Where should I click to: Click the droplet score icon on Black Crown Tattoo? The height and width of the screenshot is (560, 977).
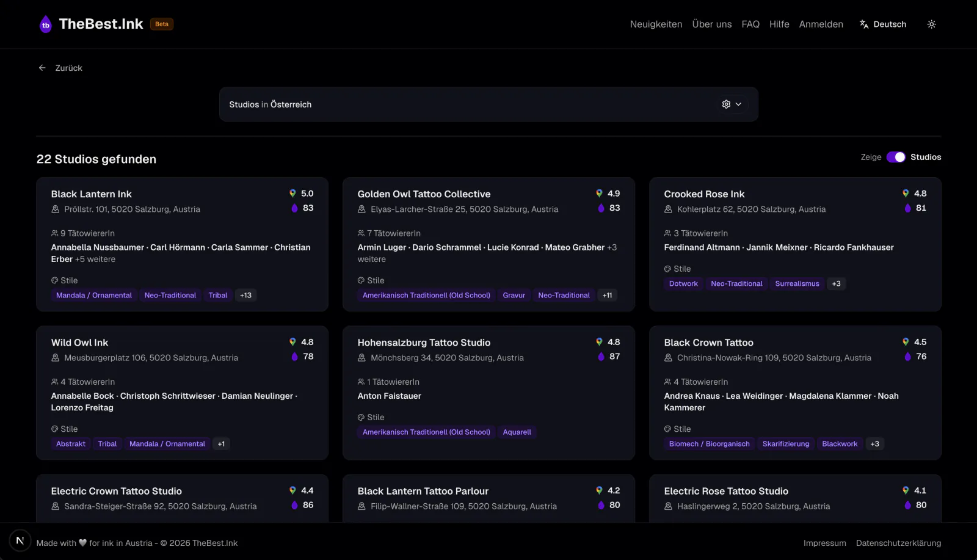(907, 357)
